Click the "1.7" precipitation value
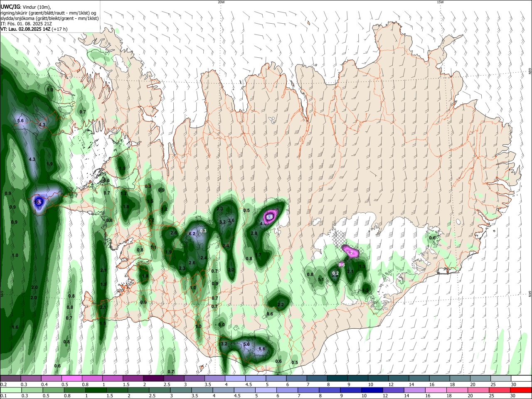532x399 pixels. pos(258,255)
